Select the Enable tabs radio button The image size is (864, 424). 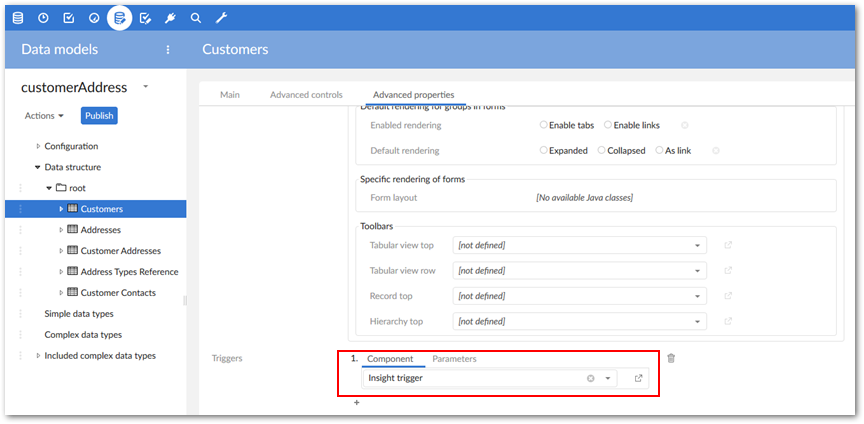(x=544, y=125)
